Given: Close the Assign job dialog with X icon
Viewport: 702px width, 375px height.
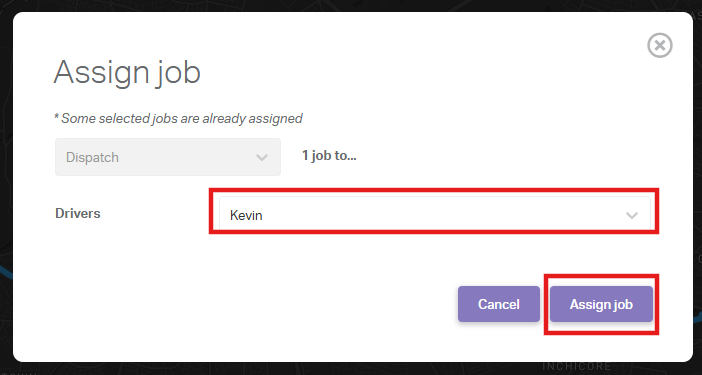Looking at the screenshot, I should coord(659,45).
